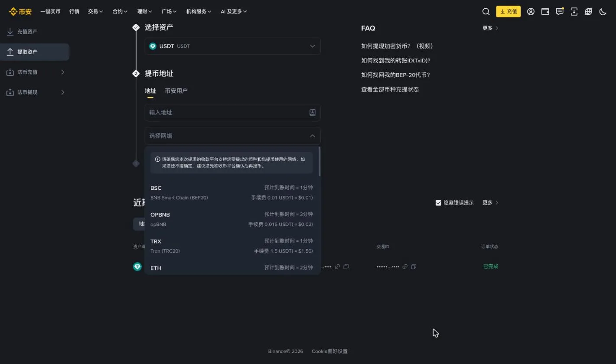Open the language globe icon
This screenshot has width=616, height=364.
[x=588, y=12]
